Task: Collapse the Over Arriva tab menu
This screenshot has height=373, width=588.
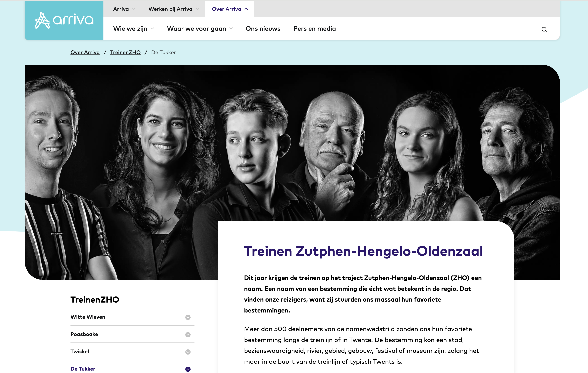Action: [x=230, y=9]
